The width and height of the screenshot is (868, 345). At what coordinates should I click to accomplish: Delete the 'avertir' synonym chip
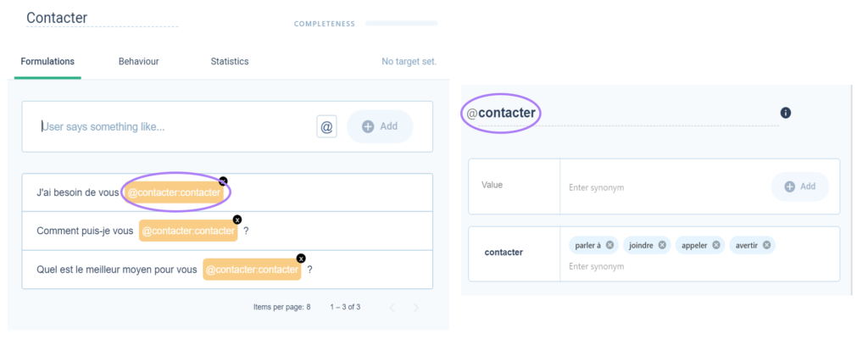click(x=766, y=245)
